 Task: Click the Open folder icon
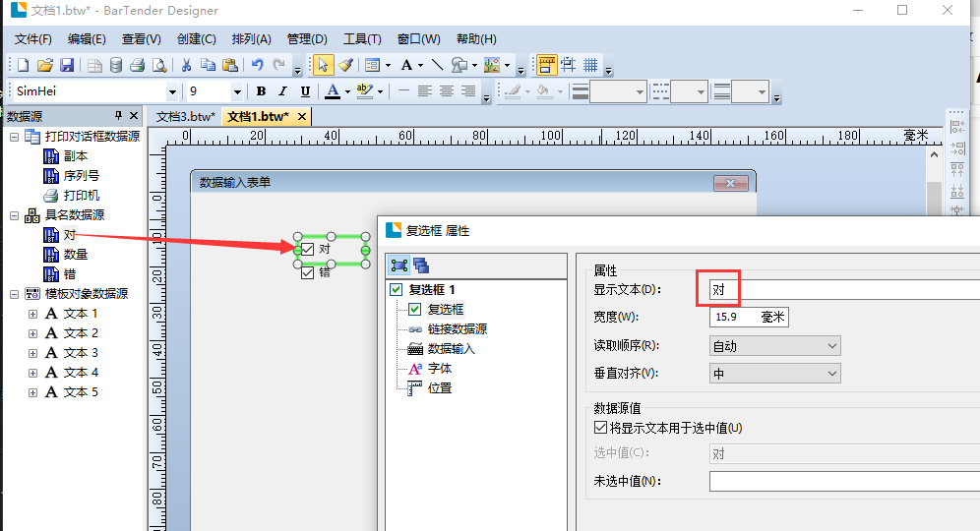click(44, 66)
